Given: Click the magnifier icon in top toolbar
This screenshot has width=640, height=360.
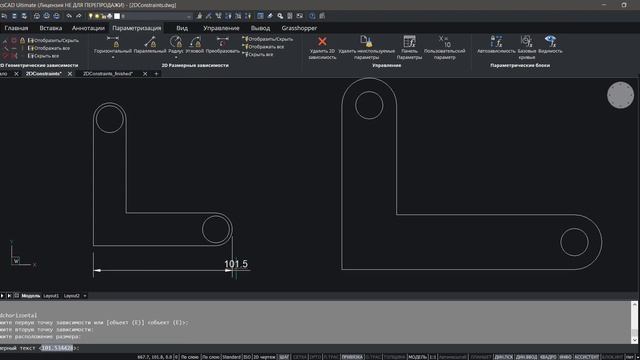Looking at the screenshot, I should pyautogui.click(x=280, y=16).
